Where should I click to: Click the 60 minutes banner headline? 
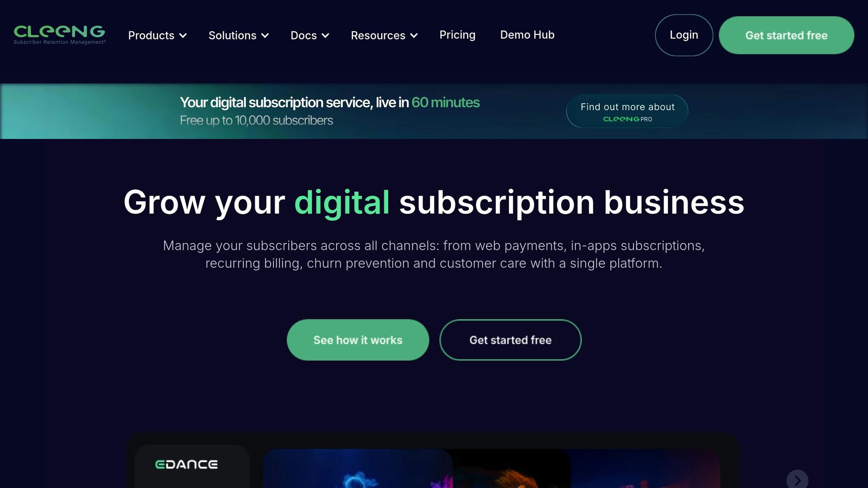tap(329, 103)
